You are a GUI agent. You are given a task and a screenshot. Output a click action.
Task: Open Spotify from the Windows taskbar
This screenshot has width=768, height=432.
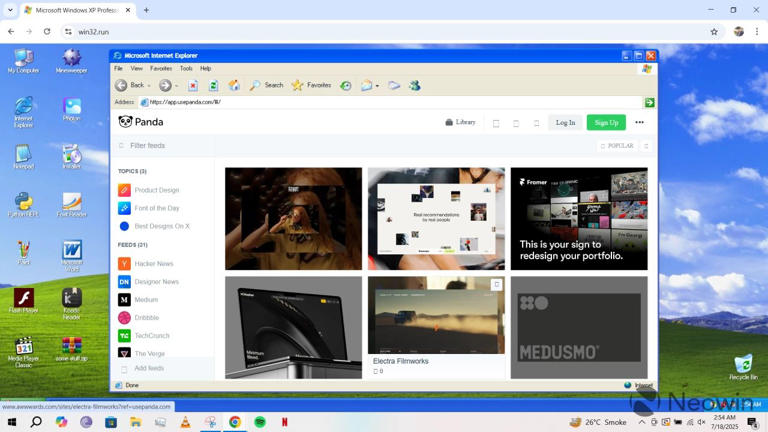260,422
